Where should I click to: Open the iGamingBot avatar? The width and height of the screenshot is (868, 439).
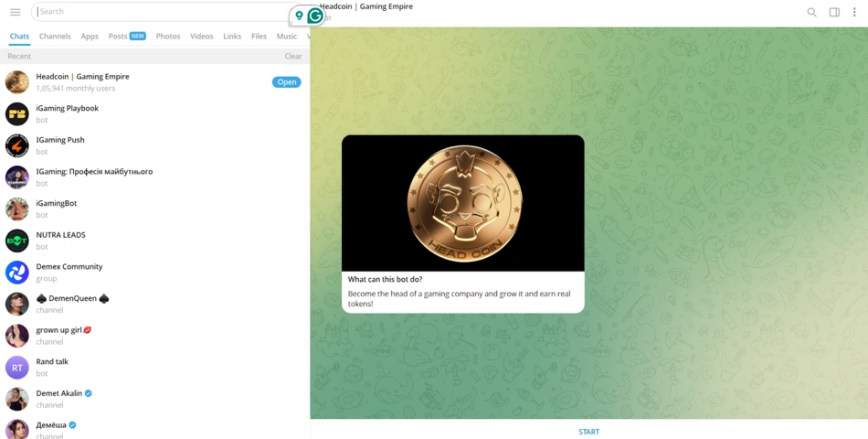point(17,209)
